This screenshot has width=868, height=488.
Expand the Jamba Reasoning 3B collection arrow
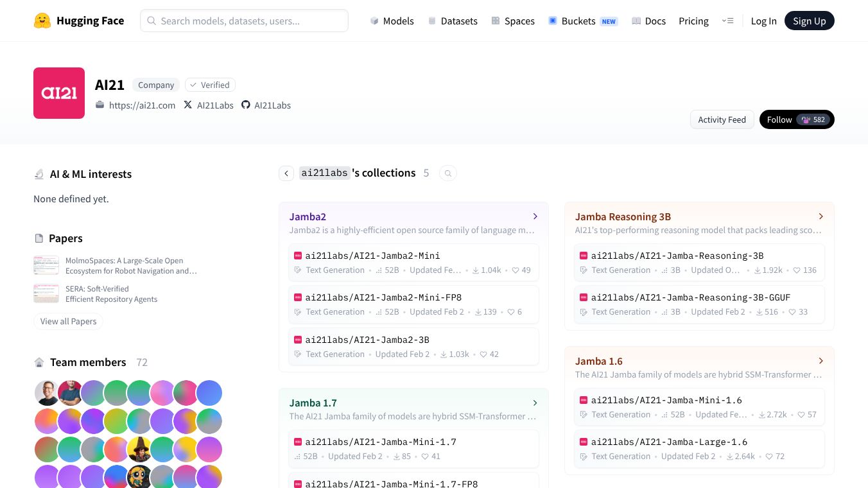pos(820,216)
